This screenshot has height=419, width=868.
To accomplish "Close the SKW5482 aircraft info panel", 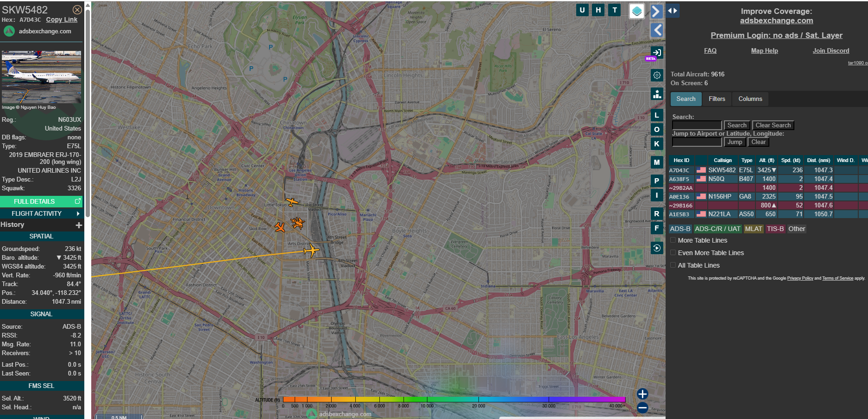I will pyautogui.click(x=77, y=10).
